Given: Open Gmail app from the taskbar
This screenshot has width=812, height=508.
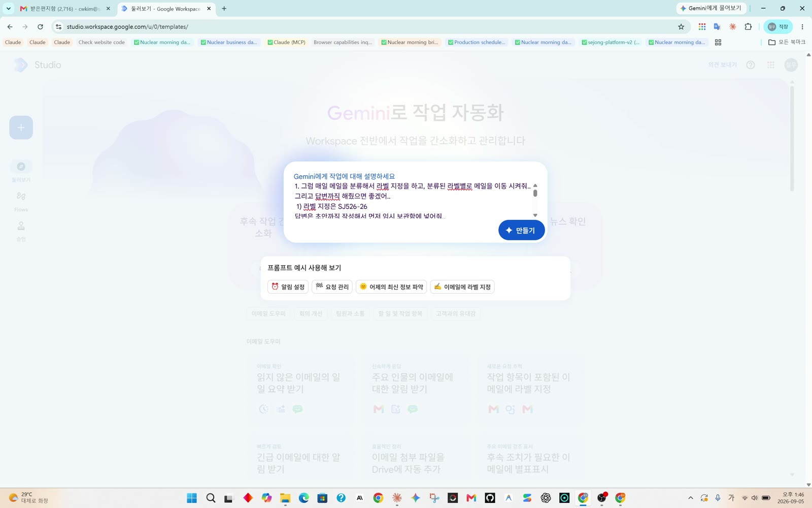Looking at the screenshot, I should click(x=471, y=498).
